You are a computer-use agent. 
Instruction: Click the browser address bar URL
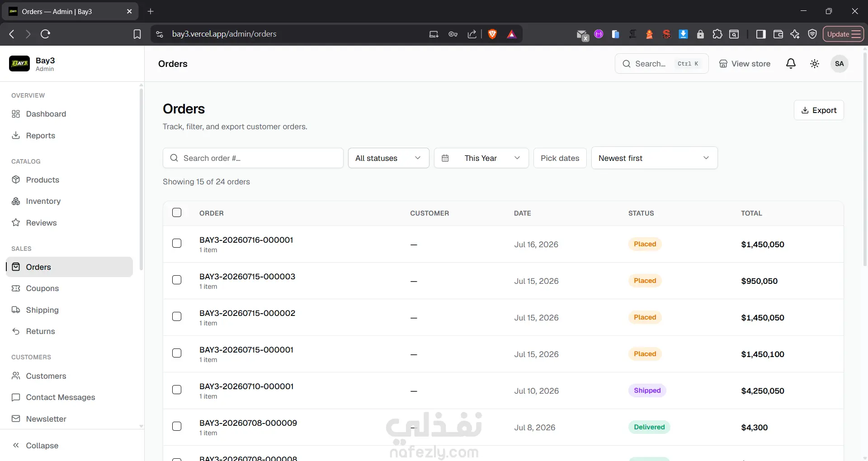pos(224,34)
